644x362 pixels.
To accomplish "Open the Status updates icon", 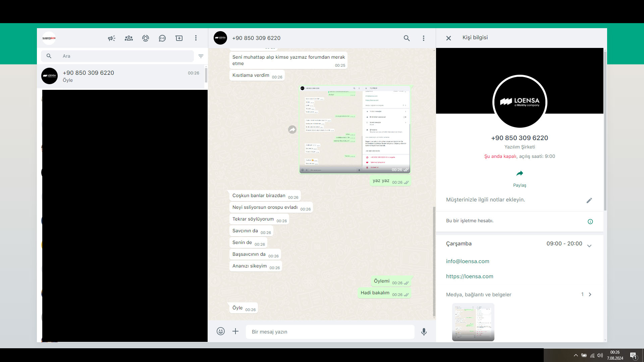I will 146,38.
